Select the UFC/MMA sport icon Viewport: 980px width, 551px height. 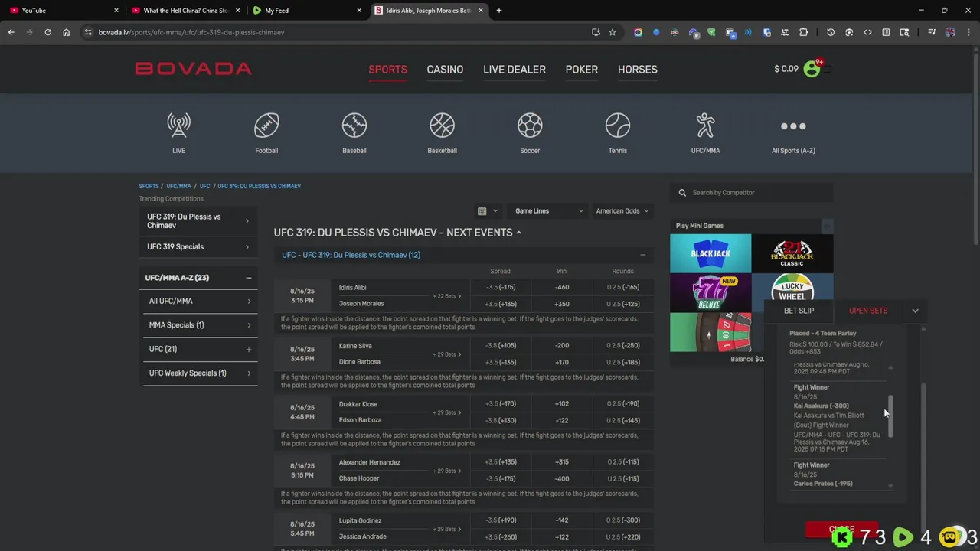[705, 126]
